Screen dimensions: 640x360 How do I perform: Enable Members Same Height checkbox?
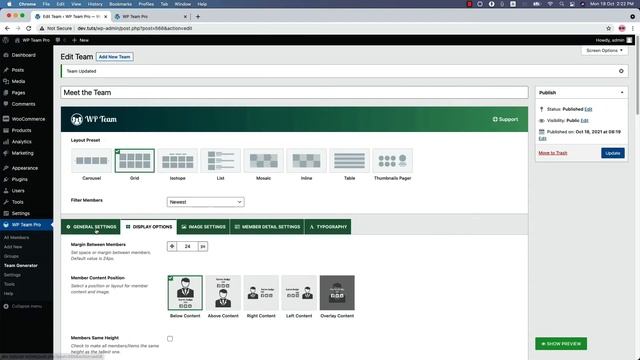[x=170, y=339]
